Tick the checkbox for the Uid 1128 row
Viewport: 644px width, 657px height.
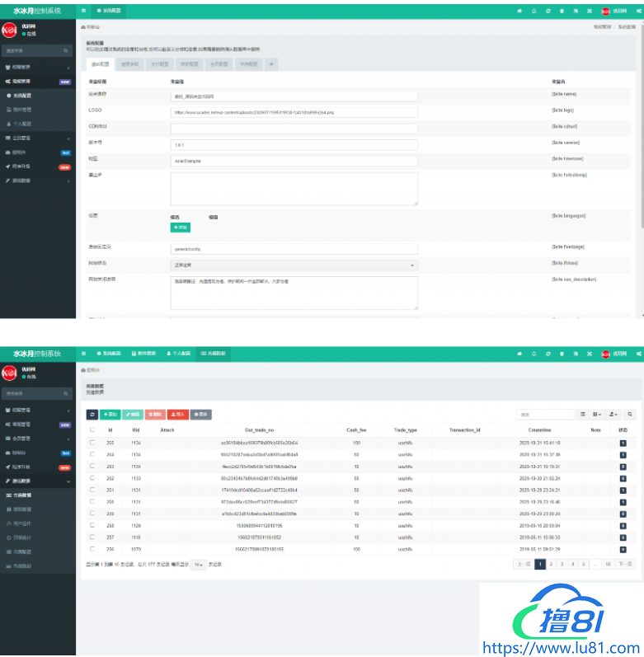[x=92, y=524]
